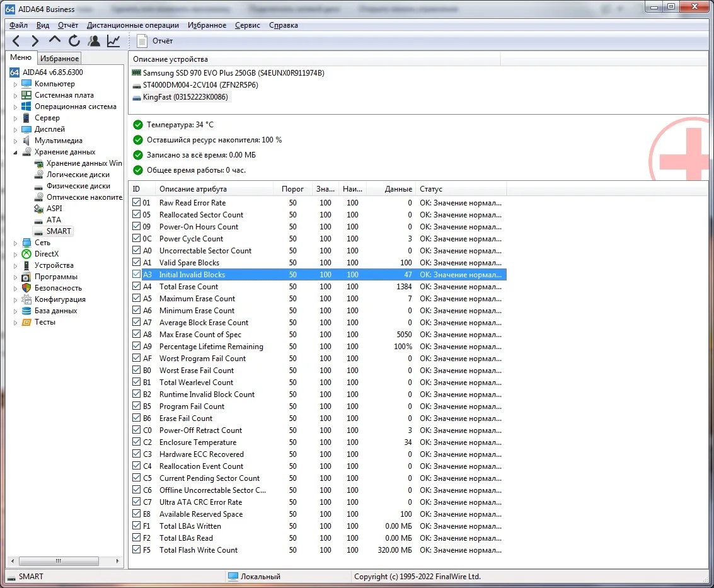Go back with the left arrow toolbar icon
This screenshot has width=714, height=588.
coord(16,41)
